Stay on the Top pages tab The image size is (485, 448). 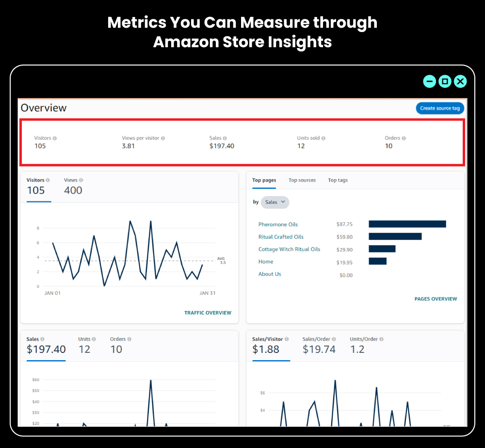coord(264,180)
